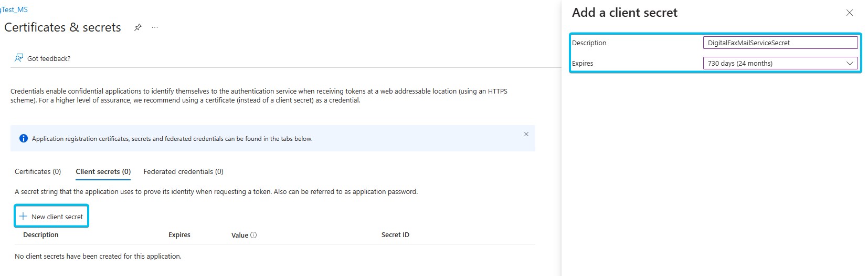Viewport: 868px width, 276px height.
Task: Click the blue information icon in banner
Action: pos(23,139)
